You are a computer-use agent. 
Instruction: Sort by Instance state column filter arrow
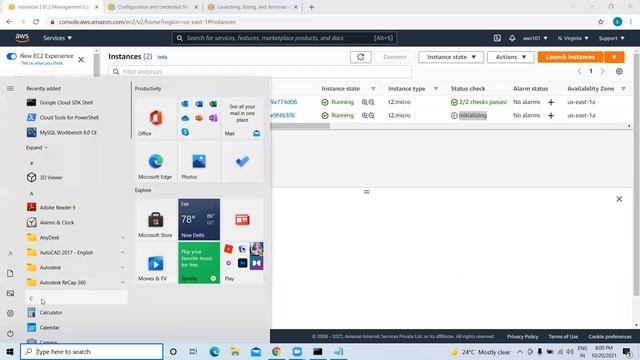point(373,89)
